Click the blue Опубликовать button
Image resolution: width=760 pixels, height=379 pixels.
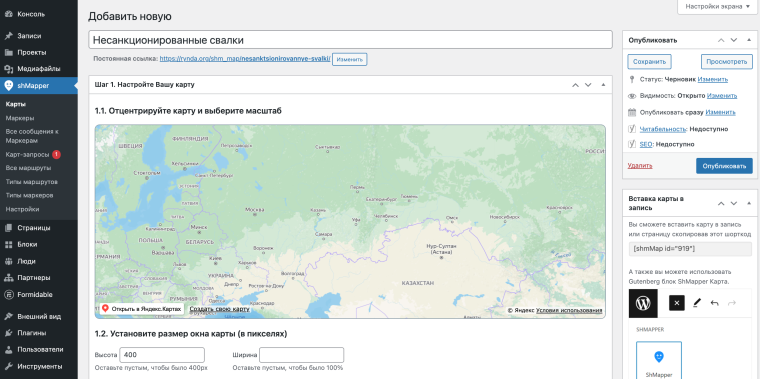click(724, 166)
